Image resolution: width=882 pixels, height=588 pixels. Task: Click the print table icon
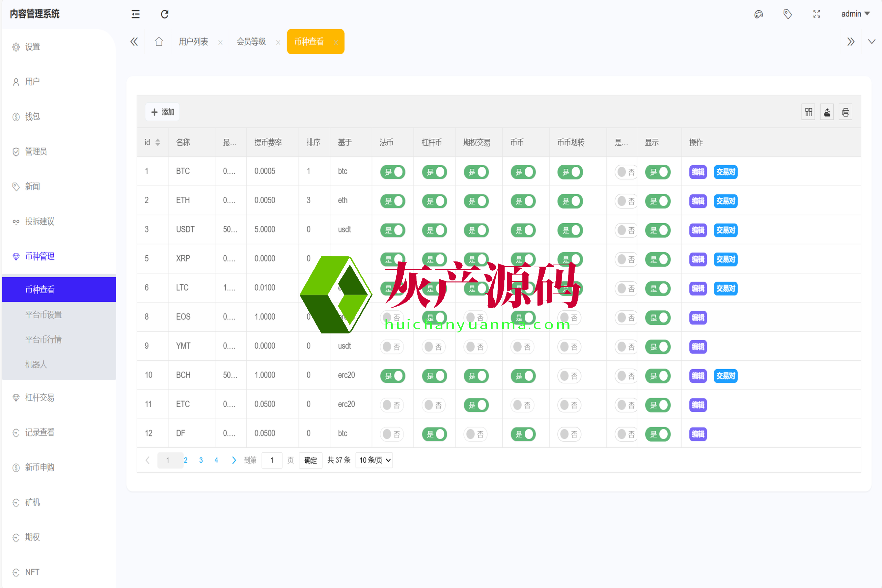[x=845, y=112]
